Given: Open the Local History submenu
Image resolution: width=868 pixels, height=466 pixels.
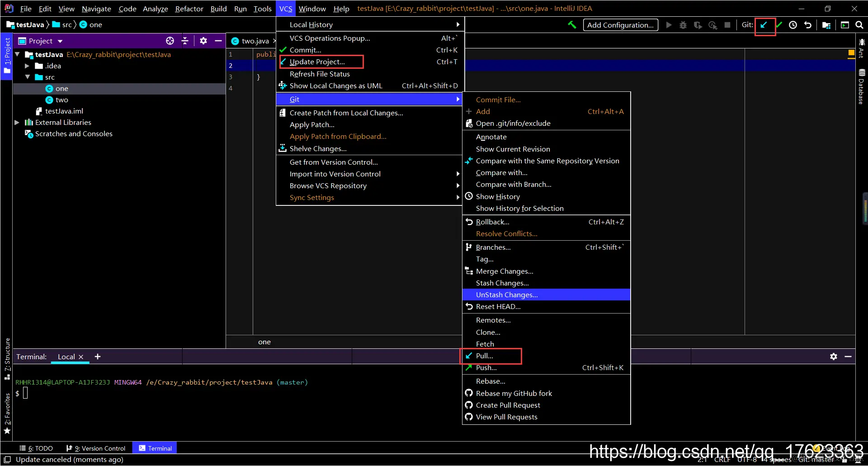Looking at the screenshot, I should pyautogui.click(x=370, y=24).
